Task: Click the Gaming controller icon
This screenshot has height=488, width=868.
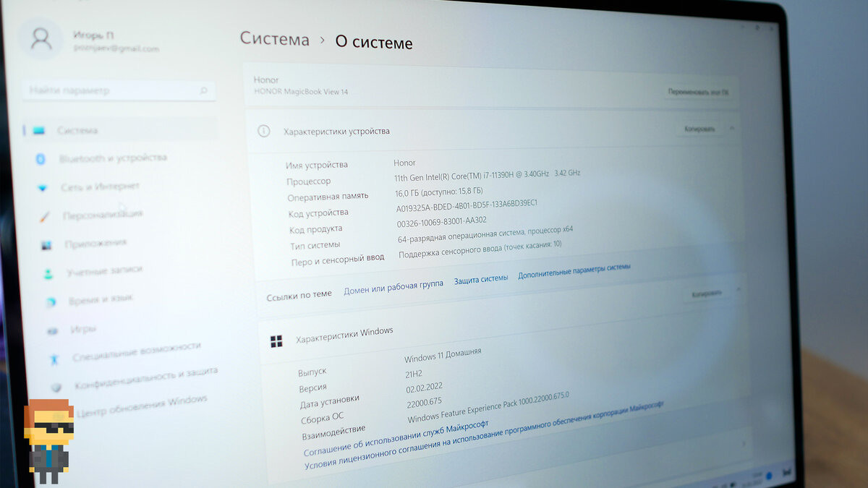Action: pos(53,331)
